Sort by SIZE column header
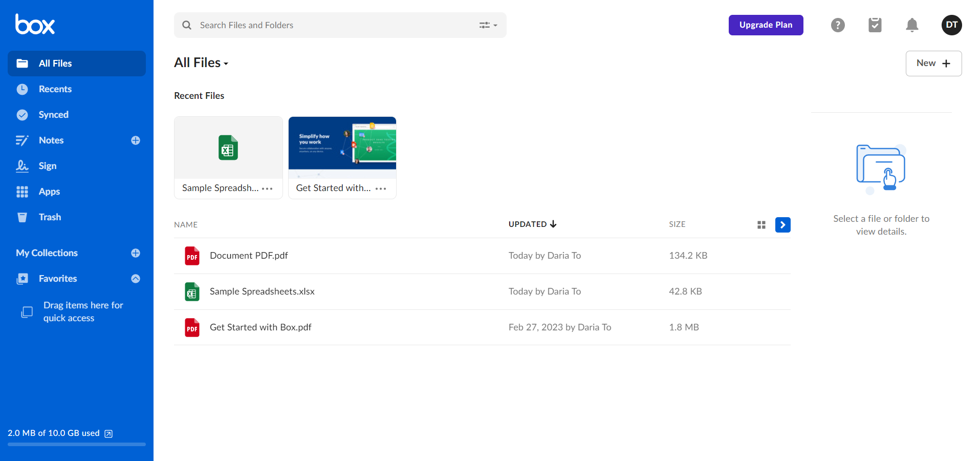Screen dimensions: 980x461 (x=677, y=224)
